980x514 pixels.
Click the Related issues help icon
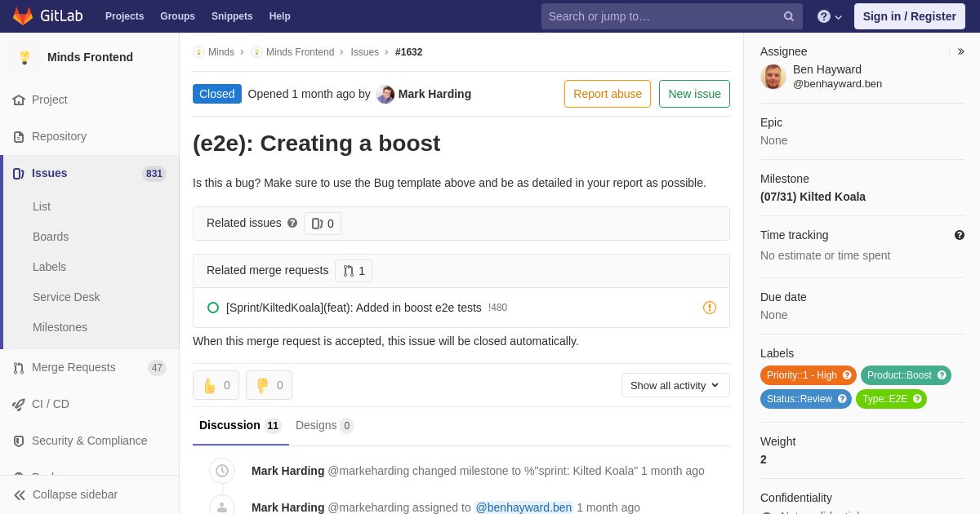tap(292, 223)
